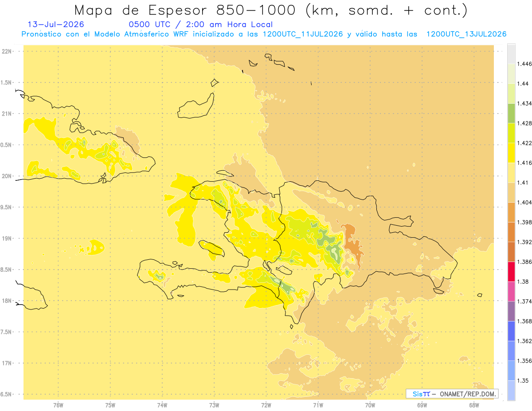Pick the light yellow 1.41–1.416 colorbar segment
Image resolution: width=532 pixels, height=411 pixels.
coord(511,172)
